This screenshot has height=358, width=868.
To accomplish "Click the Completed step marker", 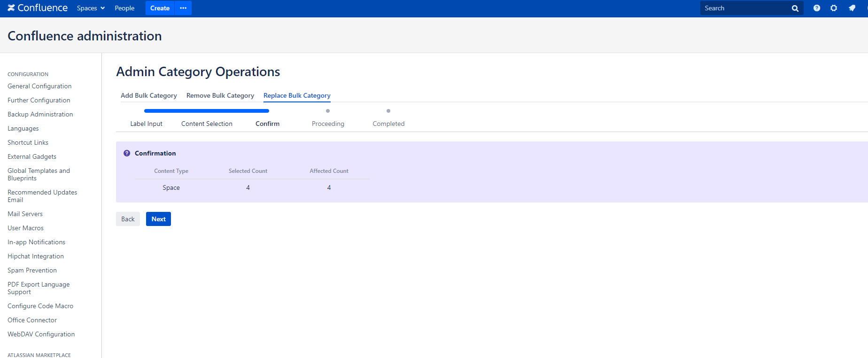I will [x=388, y=111].
